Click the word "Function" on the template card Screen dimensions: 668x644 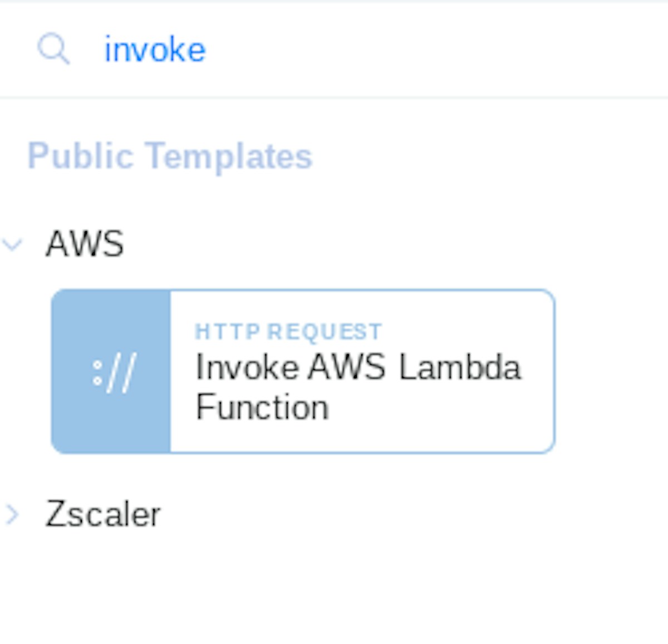[x=262, y=407]
